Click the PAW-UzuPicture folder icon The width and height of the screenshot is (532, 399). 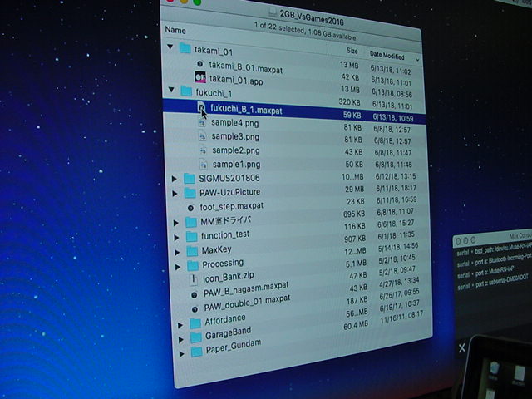[x=190, y=193]
